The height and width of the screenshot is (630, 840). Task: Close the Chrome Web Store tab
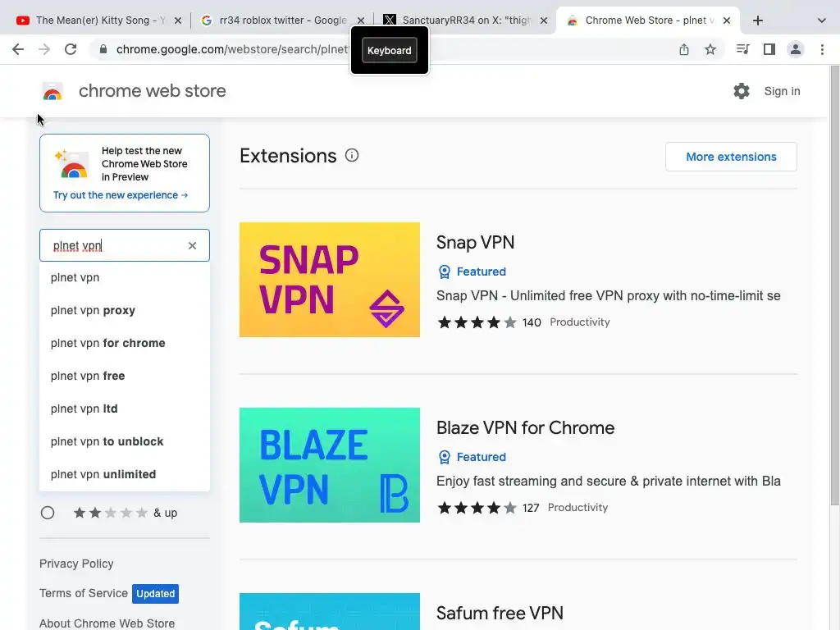(727, 21)
